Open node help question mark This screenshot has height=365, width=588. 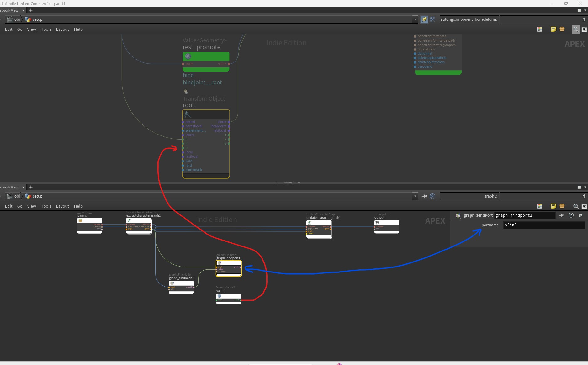point(571,215)
